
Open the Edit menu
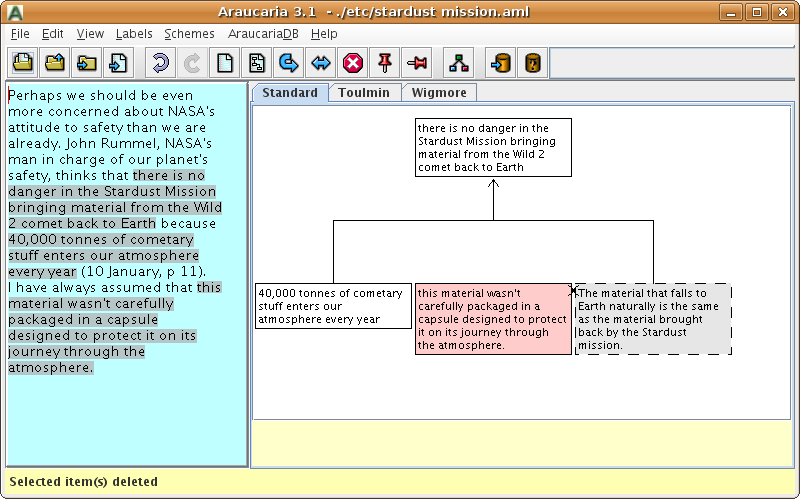(x=53, y=34)
